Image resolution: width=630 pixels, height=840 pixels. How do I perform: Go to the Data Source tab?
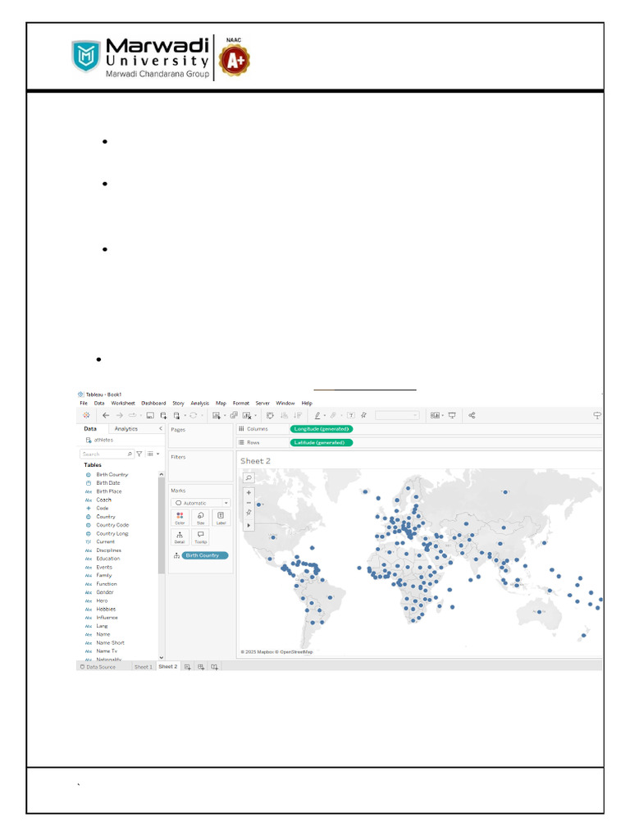click(97, 667)
